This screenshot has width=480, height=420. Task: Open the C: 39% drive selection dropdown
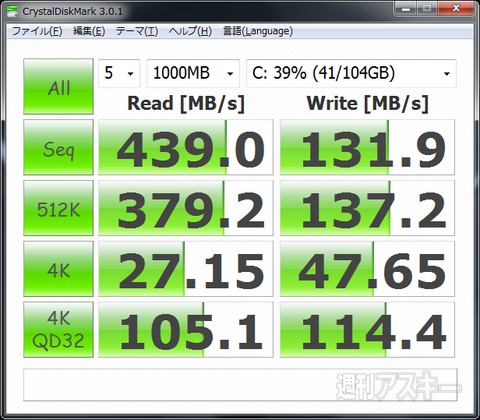pyautogui.click(x=351, y=73)
